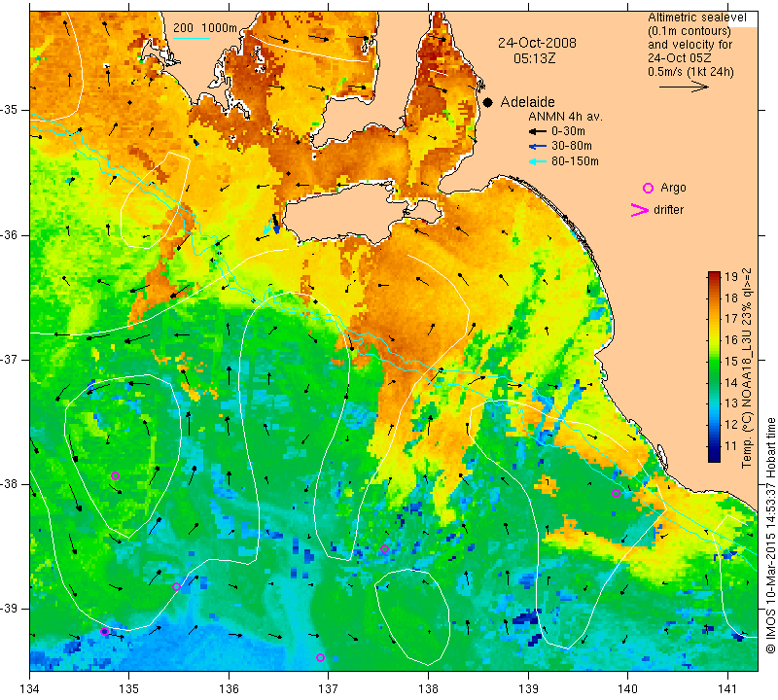778x700 pixels.
Task: Click the Argo float marker near 39.2S 134.7E
Action: click(x=104, y=631)
